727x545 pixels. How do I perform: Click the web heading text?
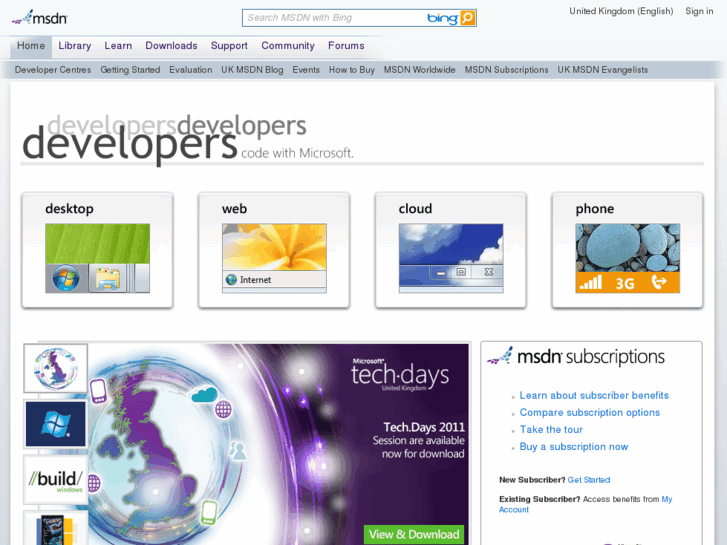(235, 209)
